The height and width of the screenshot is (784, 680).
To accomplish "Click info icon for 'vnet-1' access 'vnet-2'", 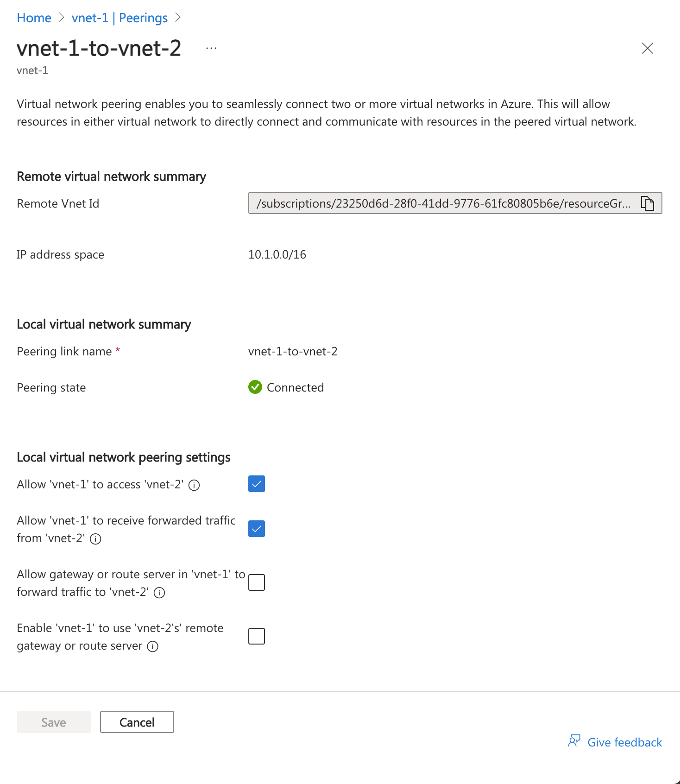I will [x=194, y=485].
